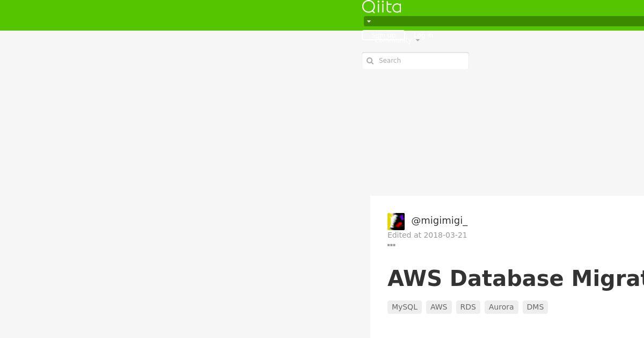The image size is (644, 338).
Task: Select the AWS tag
Action: pos(439,307)
